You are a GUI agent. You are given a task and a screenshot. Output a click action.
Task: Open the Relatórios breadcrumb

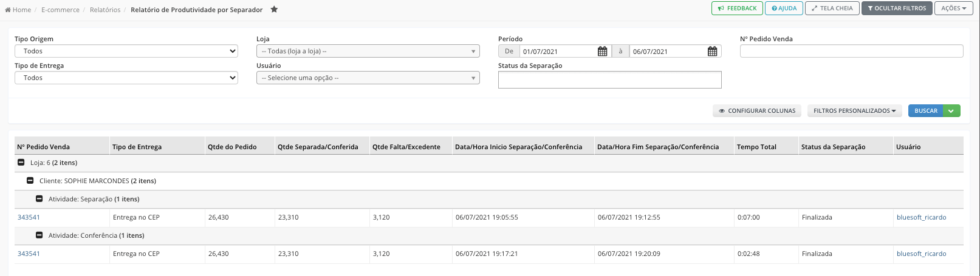[105, 10]
